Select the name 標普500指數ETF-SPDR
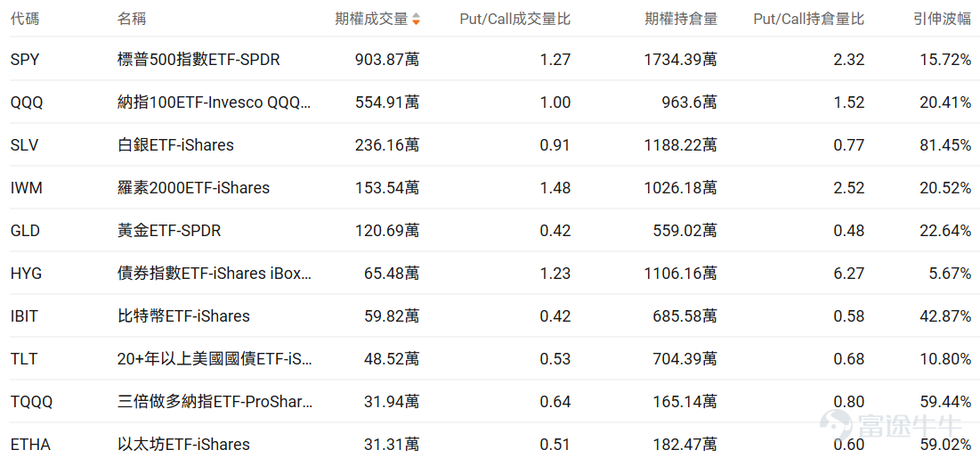This screenshot has width=980, height=458. pos(198,60)
